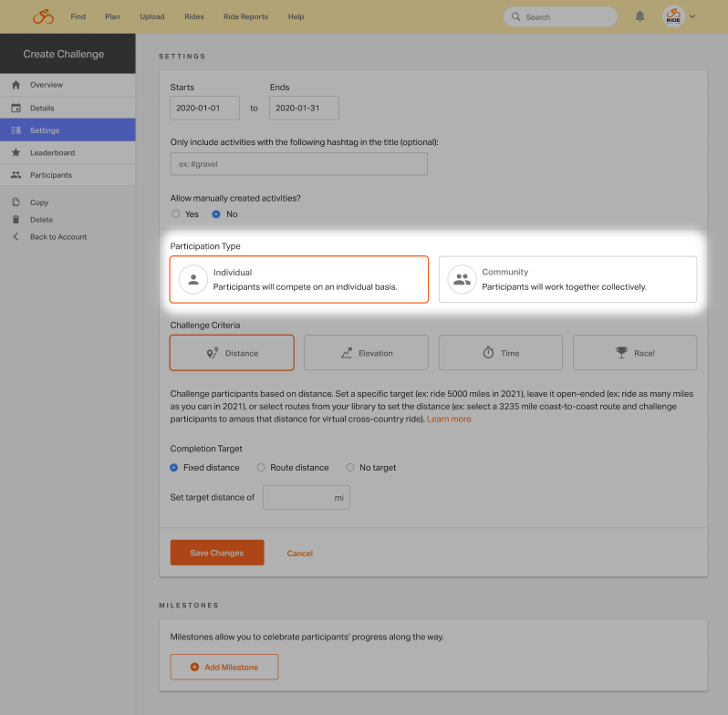Screen dimensions: 728x715
Task: Click the Elevation chart icon
Action: click(347, 353)
